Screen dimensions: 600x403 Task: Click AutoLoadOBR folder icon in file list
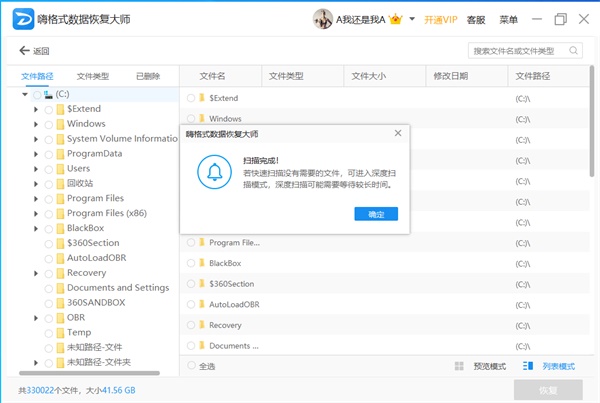[x=202, y=304]
